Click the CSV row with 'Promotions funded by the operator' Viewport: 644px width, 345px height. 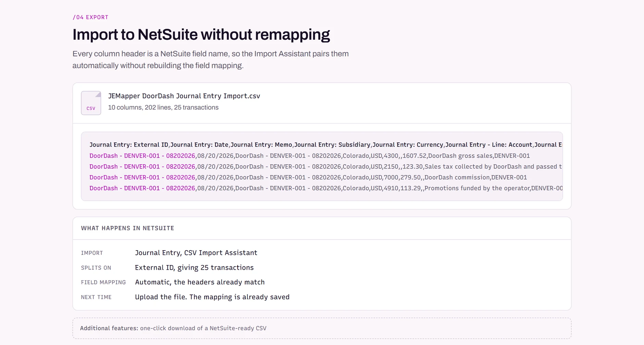325,188
